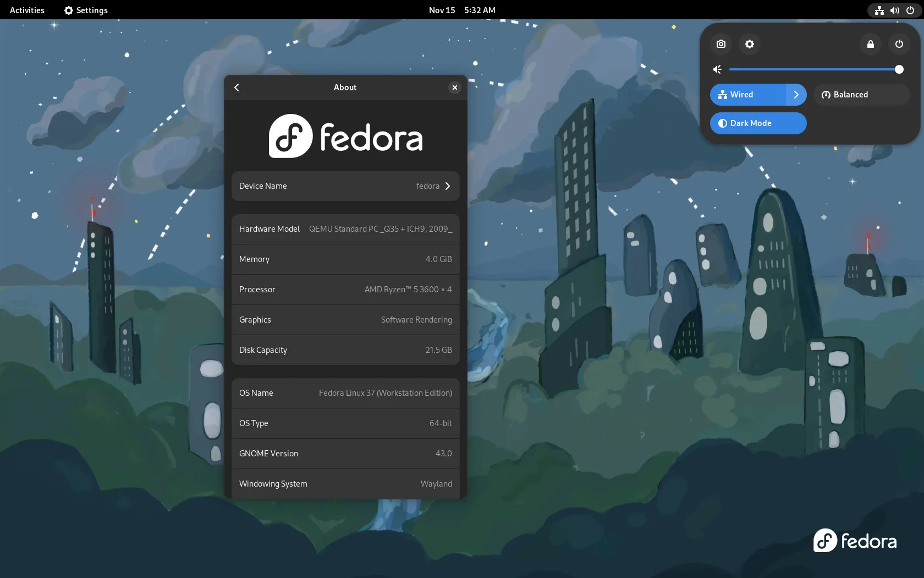Take a screenshot using the camera icon
Image resolution: width=924 pixels, height=578 pixels.
721,44
